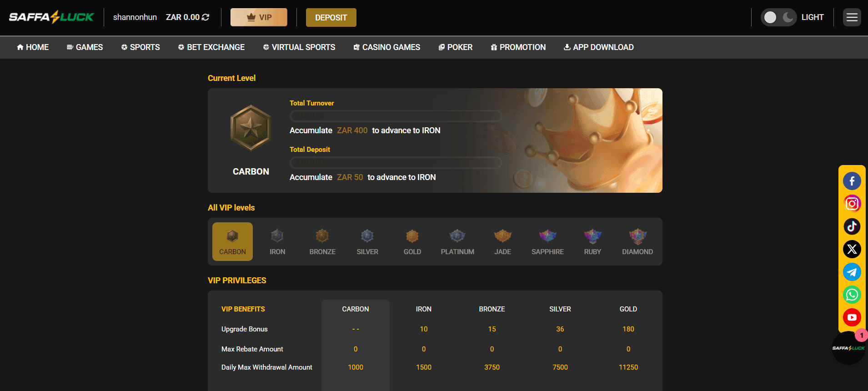Open the SaffaLuck live chat bubble
Screen dimensions: 868x391
848,348
